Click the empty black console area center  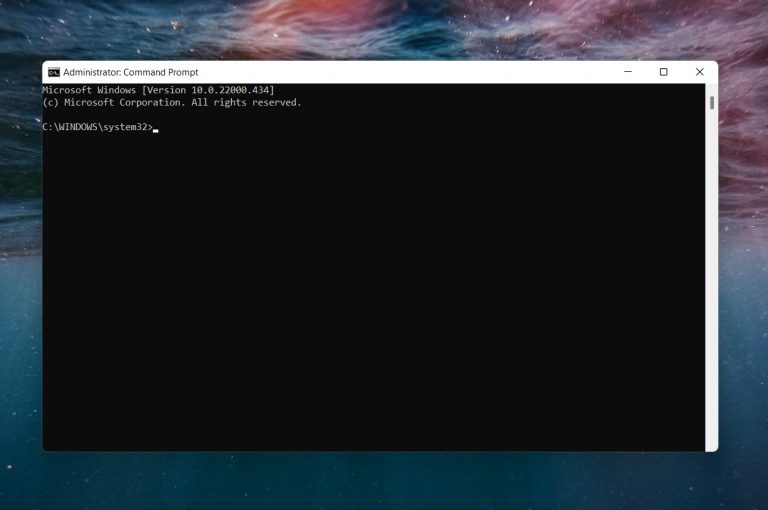[375, 290]
